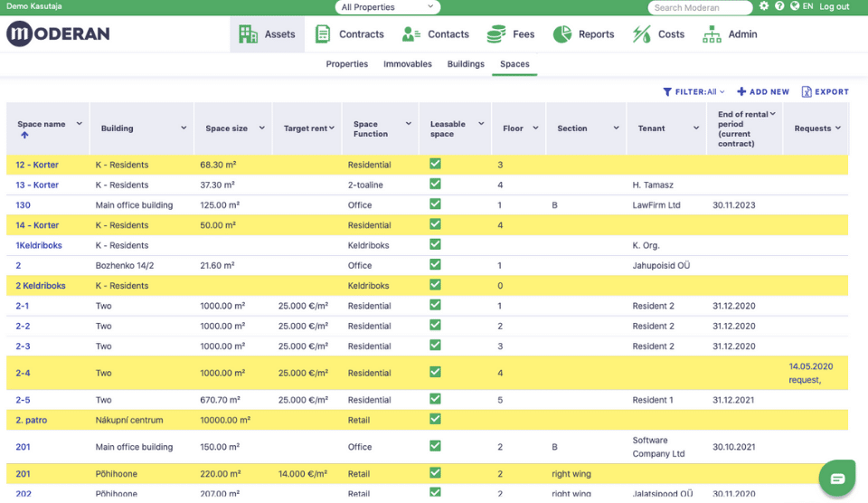Viewport: 868px width, 503px height.
Task: Click the Admin hierarchy icon
Action: tap(712, 33)
